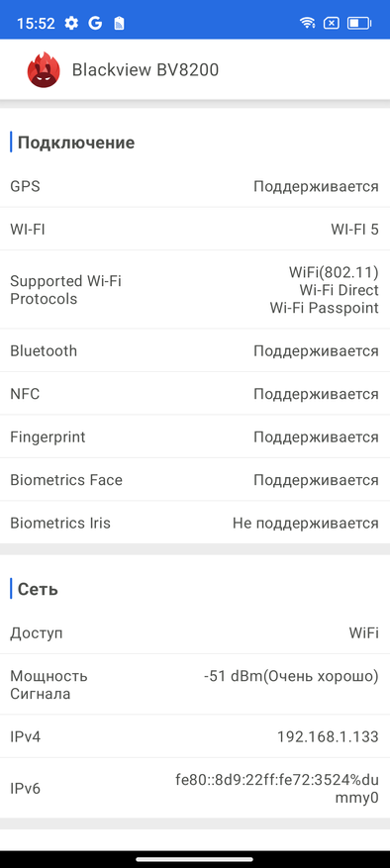390x868 pixels.
Task: Tap the battery indicator icon
Action: [359, 23]
